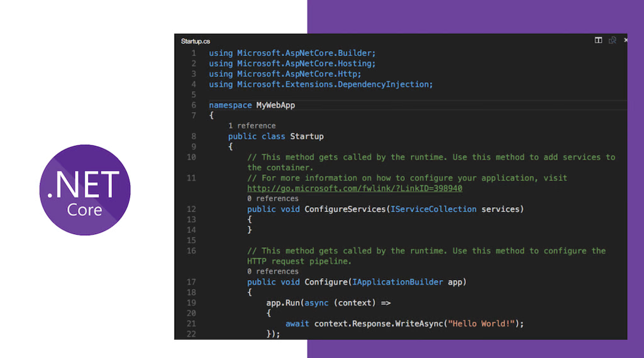The image size is (644, 358).
Task: Select the Startup.cs tab
Action: pyautogui.click(x=196, y=42)
